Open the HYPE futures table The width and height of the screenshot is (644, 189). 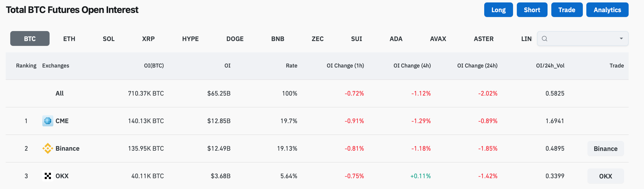pyautogui.click(x=190, y=39)
